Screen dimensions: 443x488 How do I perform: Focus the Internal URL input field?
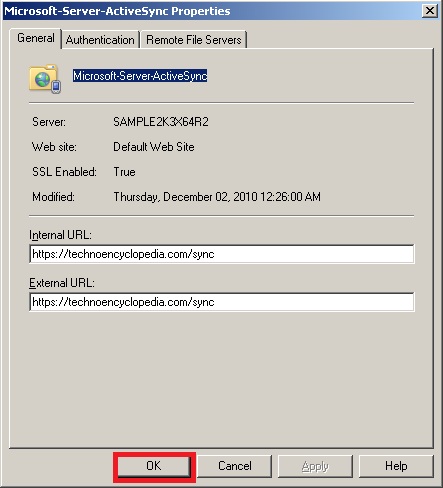[x=222, y=254]
